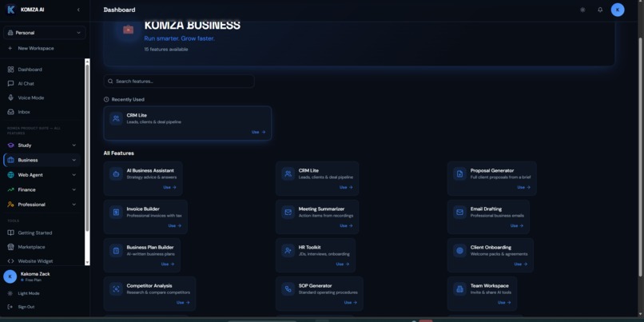Click the Web Agent globe icon
This screenshot has height=322, width=644.
10,175
